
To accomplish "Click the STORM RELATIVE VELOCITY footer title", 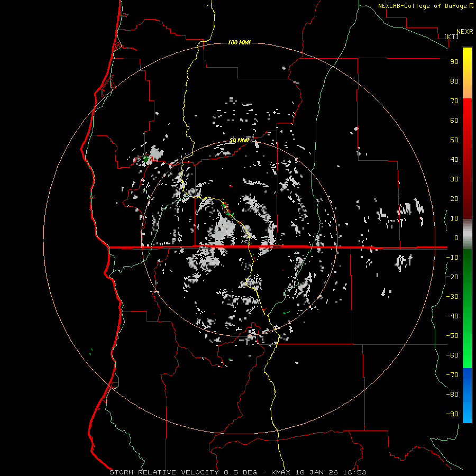I will 164,472.
